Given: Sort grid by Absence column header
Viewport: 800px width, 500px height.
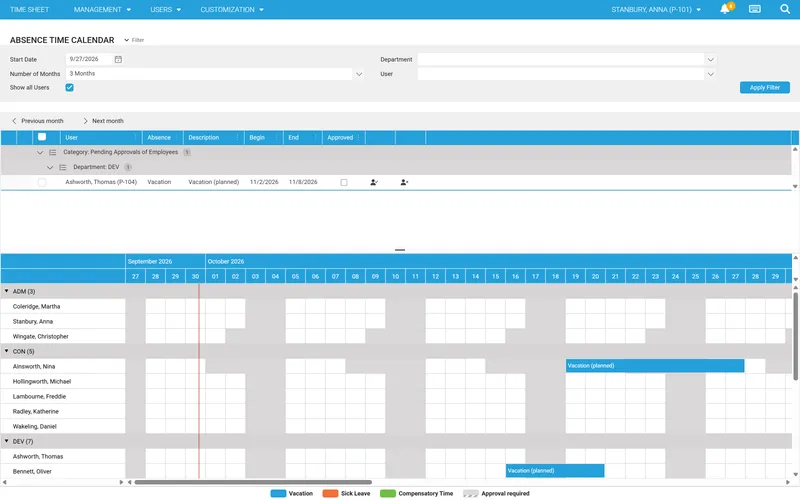Looking at the screenshot, I should 159,137.
